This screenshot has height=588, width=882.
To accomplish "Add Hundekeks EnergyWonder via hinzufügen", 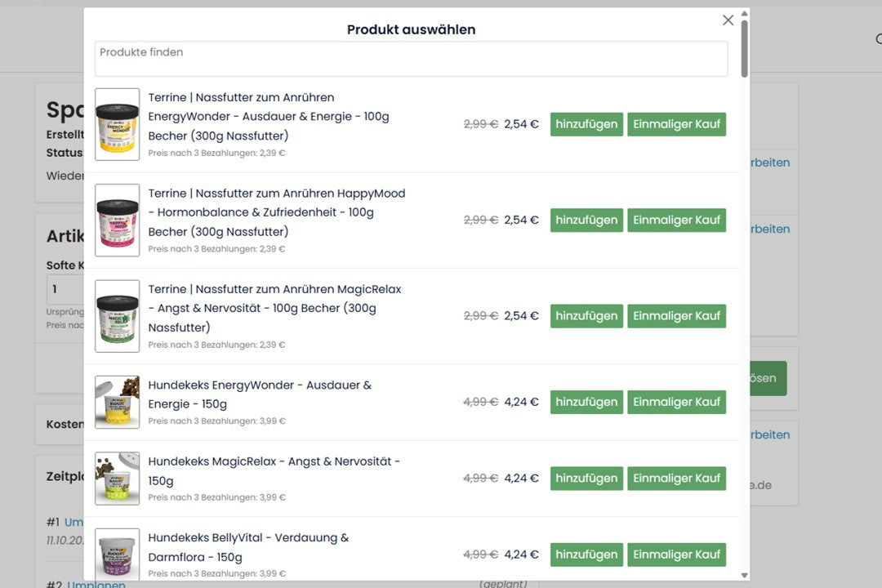I will (586, 402).
